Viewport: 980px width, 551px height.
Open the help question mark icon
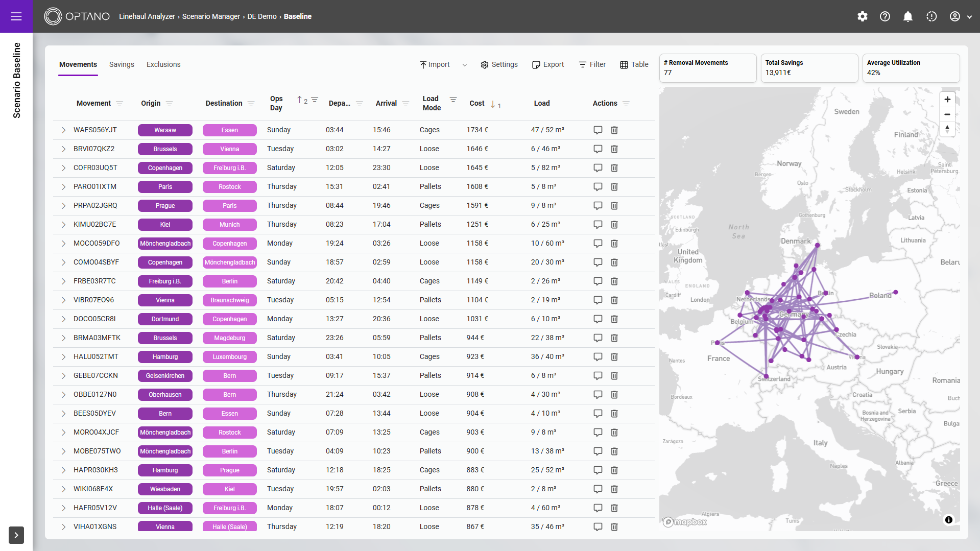pyautogui.click(x=885, y=16)
